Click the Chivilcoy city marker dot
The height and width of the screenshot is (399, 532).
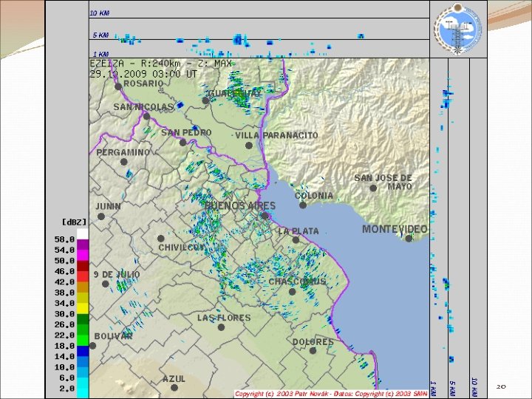point(161,239)
